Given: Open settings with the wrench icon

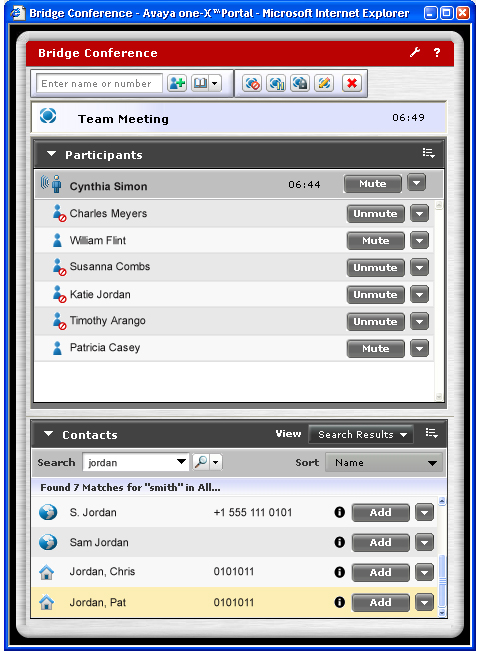Looking at the screenshot, I should pyautogui.click(x=415, y=53).
